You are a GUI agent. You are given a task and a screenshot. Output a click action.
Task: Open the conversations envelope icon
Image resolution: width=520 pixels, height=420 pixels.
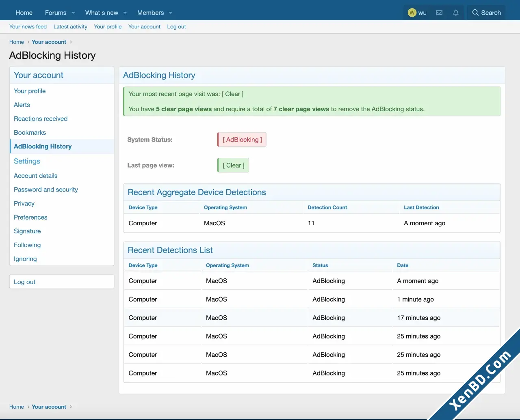tap(439, 13)
